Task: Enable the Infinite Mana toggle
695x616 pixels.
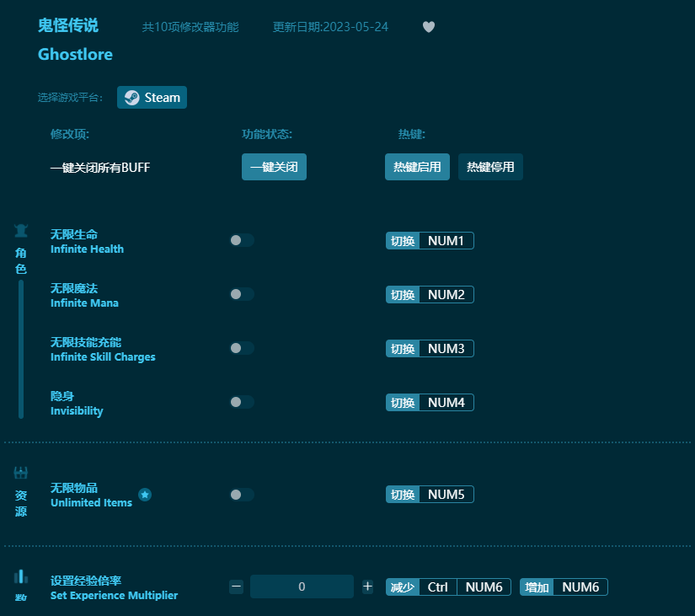Action: pyautogui.click(x=242, y=294)
